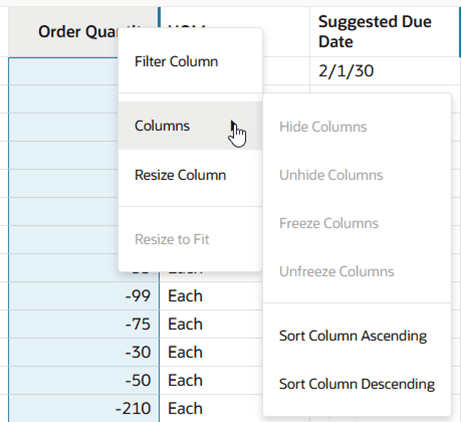Select the -99 order quantity cell
461x422 pixels.
(84, 296)
